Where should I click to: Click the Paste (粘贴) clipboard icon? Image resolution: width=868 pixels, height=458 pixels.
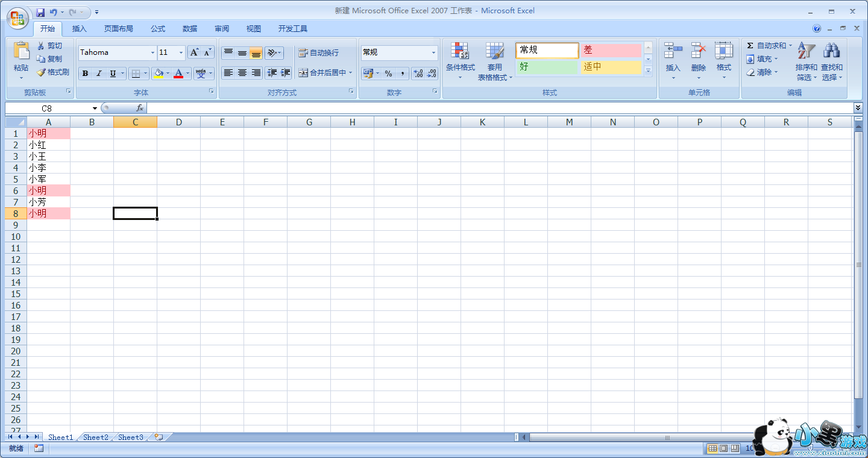click(21, 52)
